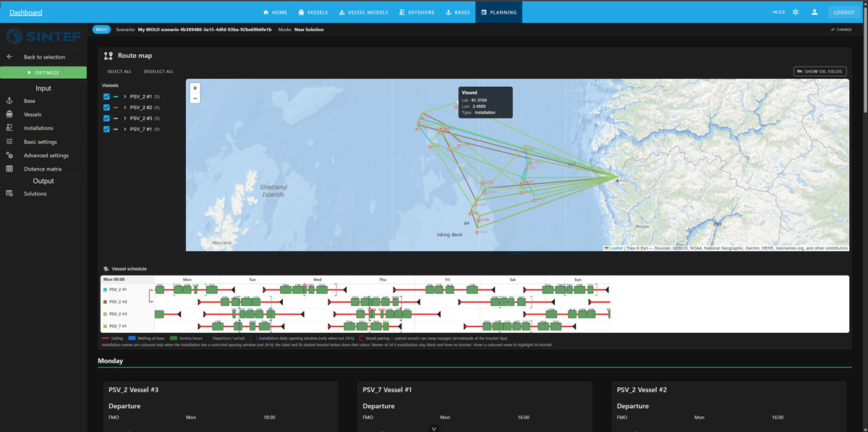Switch to the Bases tab

(x=458, y=12)
